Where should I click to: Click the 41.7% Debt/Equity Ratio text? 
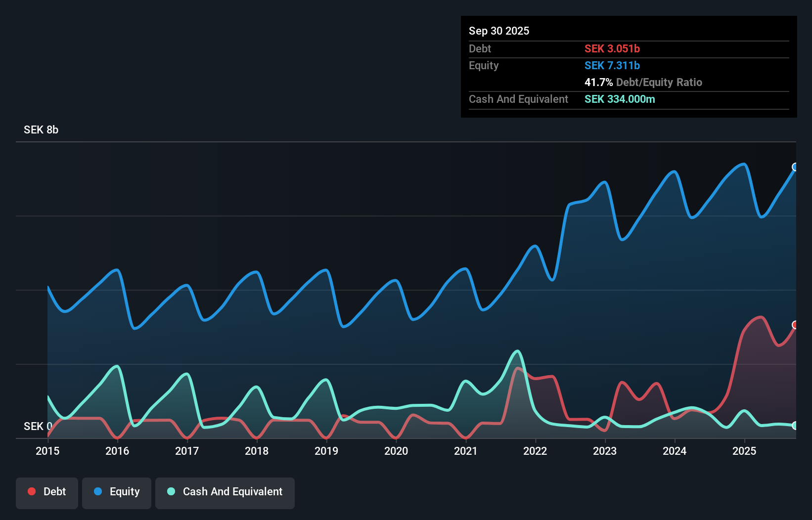[643, 82]
